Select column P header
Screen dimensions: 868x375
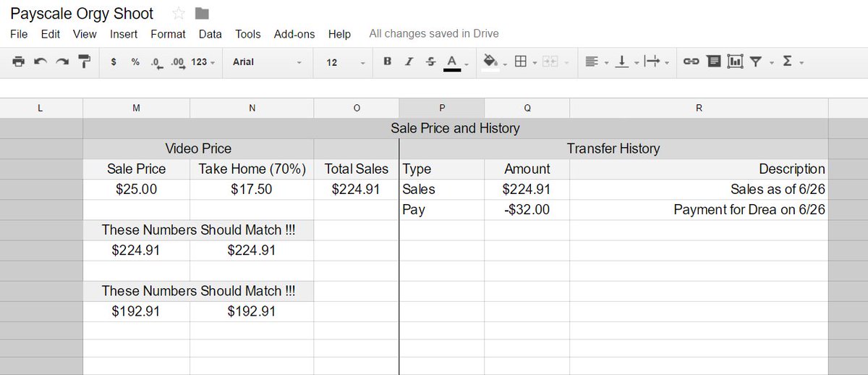pos(442,108)
